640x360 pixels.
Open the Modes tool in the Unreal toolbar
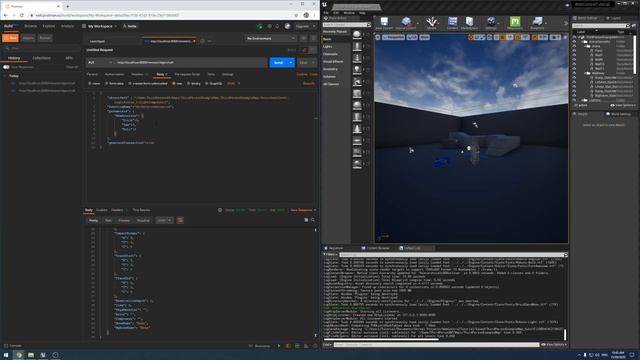tap(431, 22)
